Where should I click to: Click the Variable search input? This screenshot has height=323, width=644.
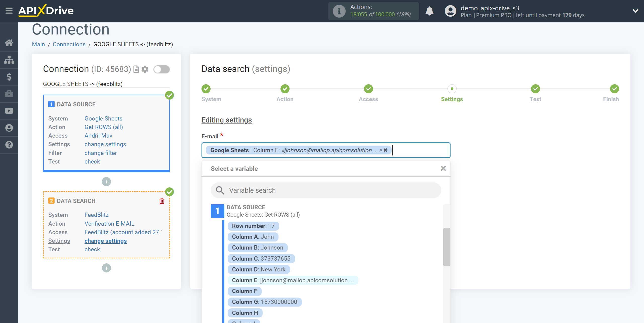326,190
